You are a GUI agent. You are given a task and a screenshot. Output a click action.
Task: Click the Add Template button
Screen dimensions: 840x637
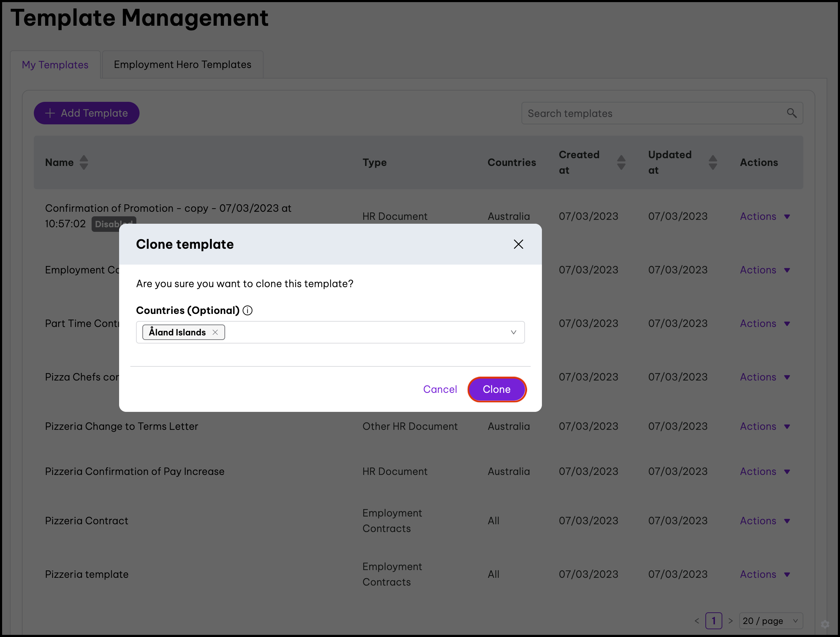click(87, 113)
